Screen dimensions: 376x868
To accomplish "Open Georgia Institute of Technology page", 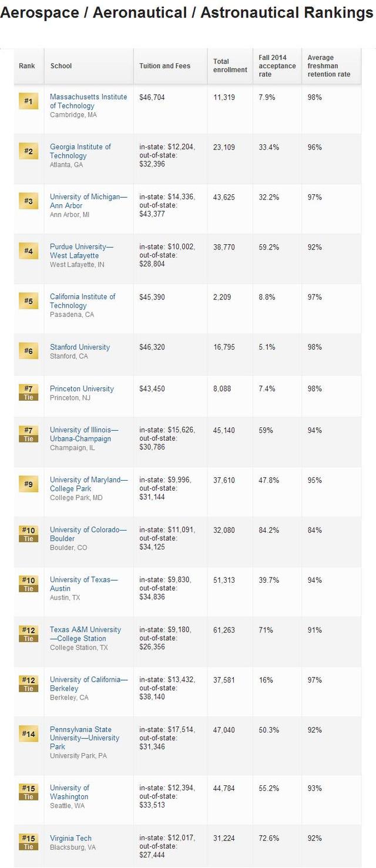I will (80, 151).
